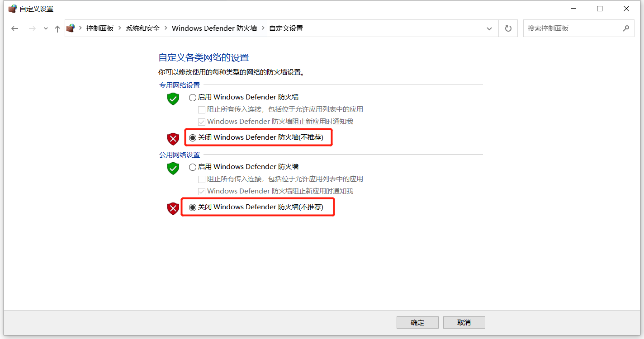Open the address bar history dropdown
The height and width of the screenshot is (339, 644).
coord(489,28)
